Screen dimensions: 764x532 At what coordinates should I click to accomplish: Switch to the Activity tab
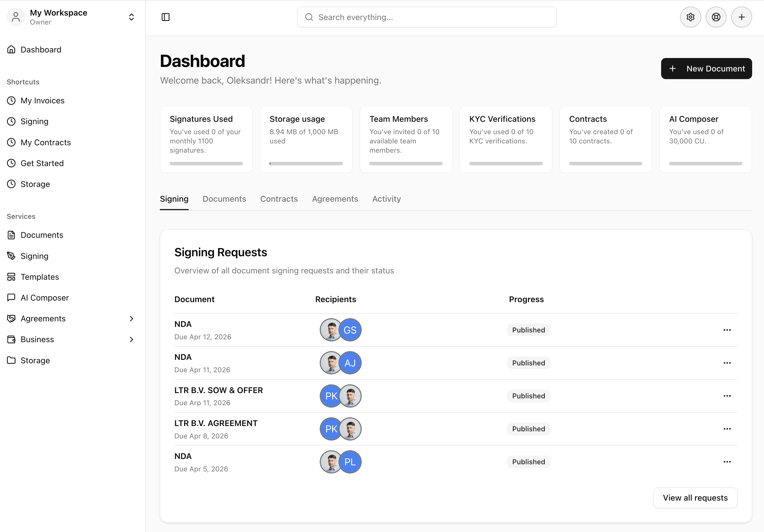[386, 199]
